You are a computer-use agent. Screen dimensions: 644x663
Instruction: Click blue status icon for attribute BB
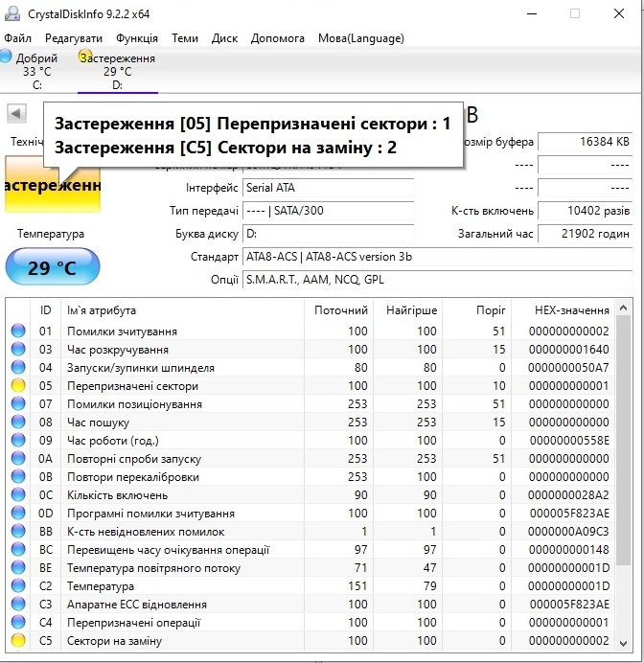[18, 531]
